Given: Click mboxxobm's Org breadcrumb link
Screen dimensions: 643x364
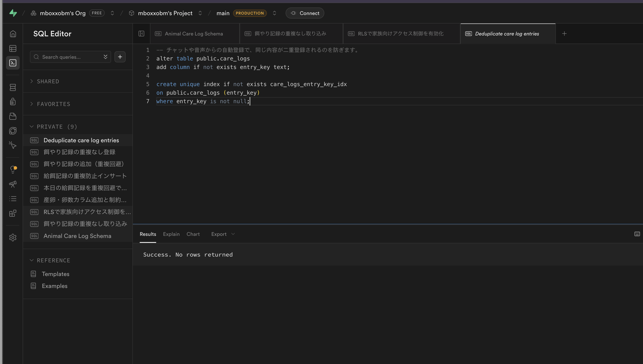Looking at the screenshot, I should point(63,13).
